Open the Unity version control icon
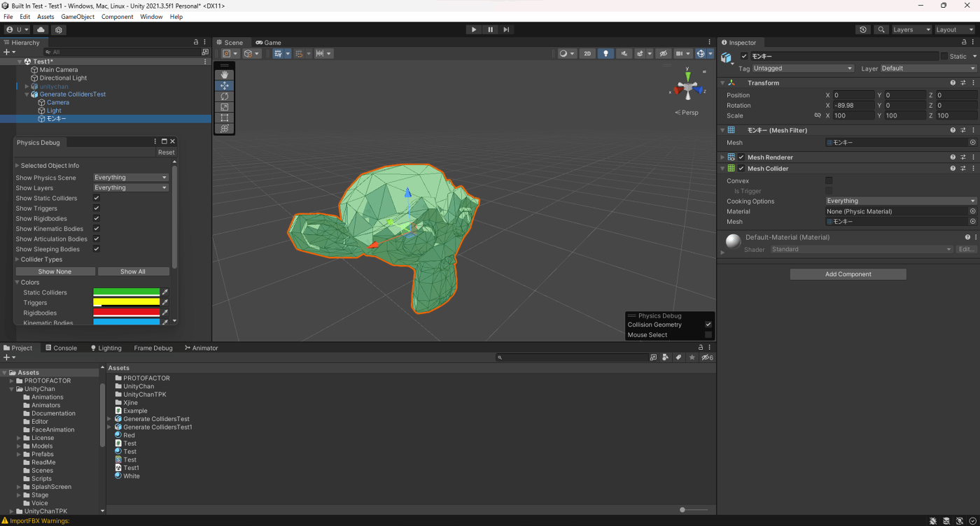This screenshot has height=526, width=980. (x=59, y=30)
